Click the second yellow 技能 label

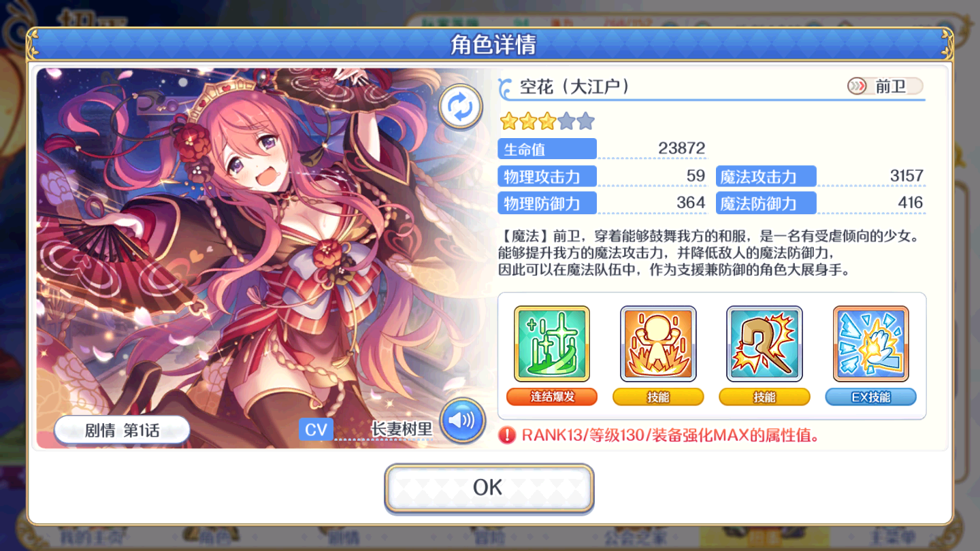[764, 397]
